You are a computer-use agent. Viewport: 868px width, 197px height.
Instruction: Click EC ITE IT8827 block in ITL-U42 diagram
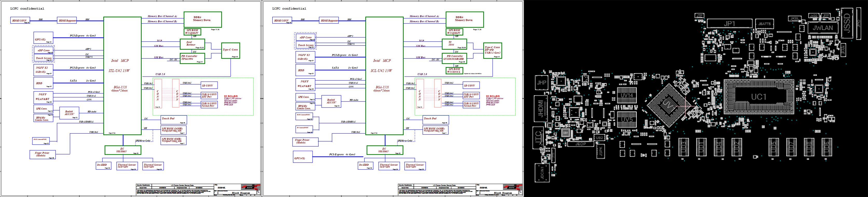(x=123, y=150)
